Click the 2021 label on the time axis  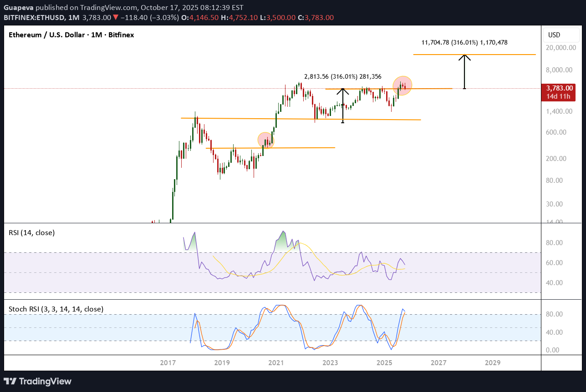point(276,363)
